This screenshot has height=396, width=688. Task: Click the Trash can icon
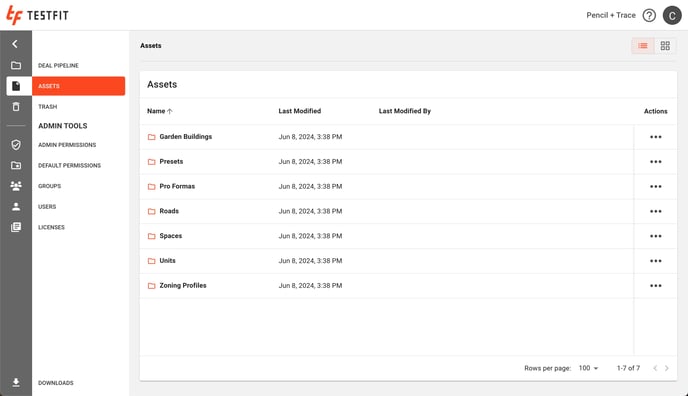16,107
